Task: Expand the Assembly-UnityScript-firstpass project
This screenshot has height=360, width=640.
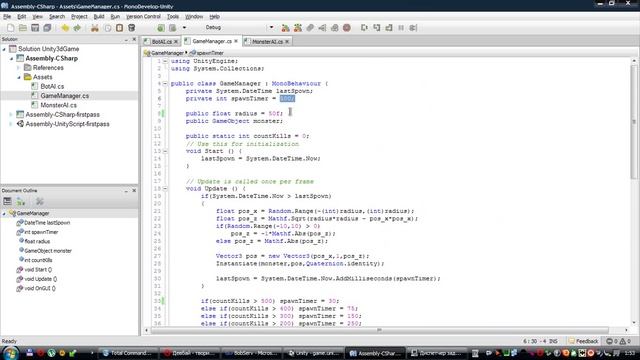Action: tap(11, 124)
